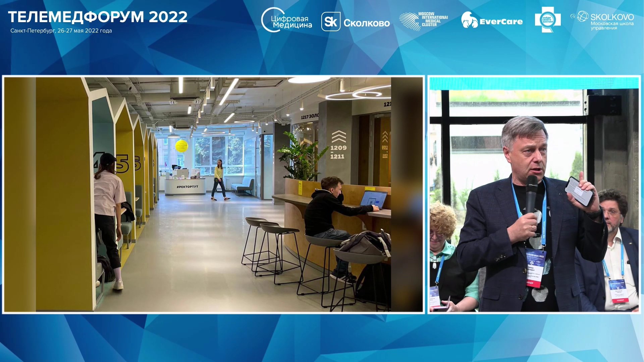Click the Санкт-Петербург 26-27 мая date text
This screenshot has height=362, width=644.
61,31
